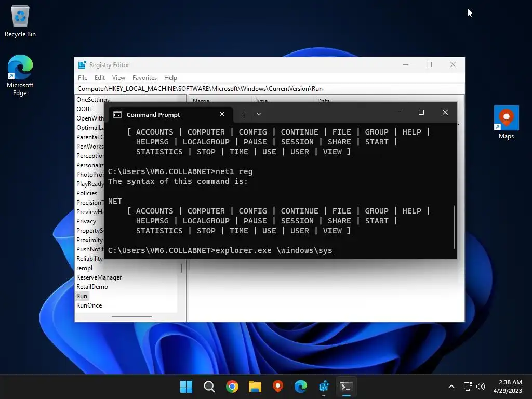Viewport: 532px width, 399px height.
Task: Select the ReserveManager key in tree
Action: pyautogui.click(x=99, y=277)
